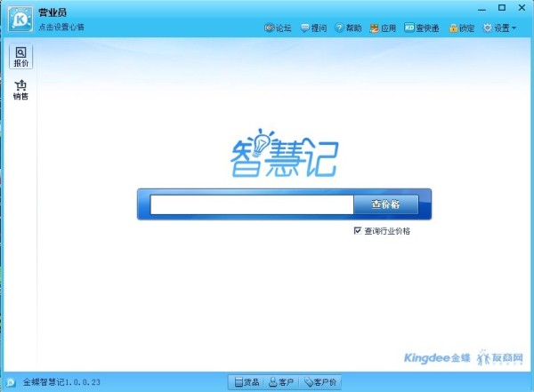Viewport: 534px width, 392px height.
Task: Open the 论坛 forum toolbar item
Action: point(278,28)
